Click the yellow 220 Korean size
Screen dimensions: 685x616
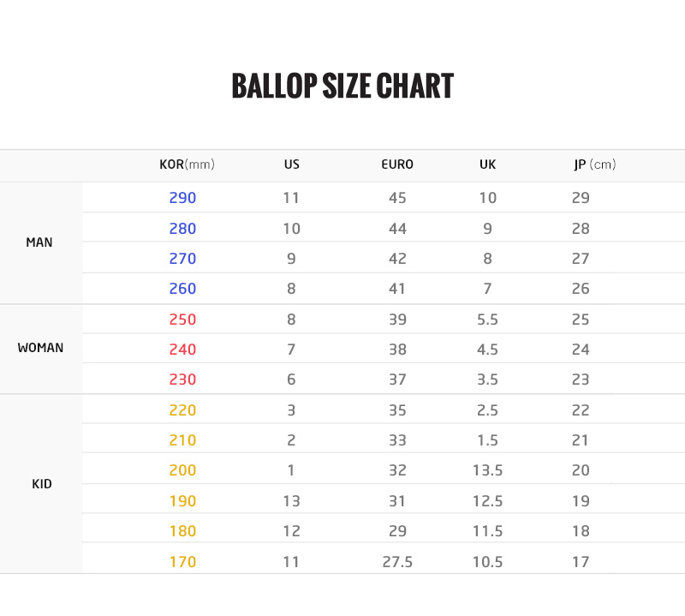(x=182, y=410)
